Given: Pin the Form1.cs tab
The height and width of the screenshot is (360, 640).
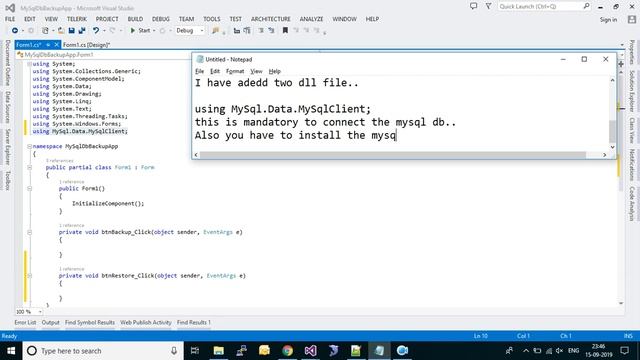Looking at the screenshot, I should click(48, 45).
